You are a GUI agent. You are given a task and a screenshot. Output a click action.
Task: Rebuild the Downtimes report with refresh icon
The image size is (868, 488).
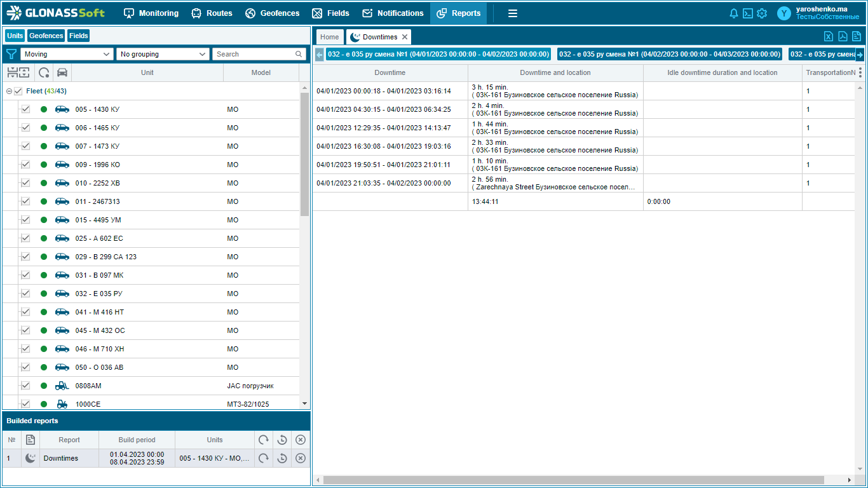pos(263,458)
